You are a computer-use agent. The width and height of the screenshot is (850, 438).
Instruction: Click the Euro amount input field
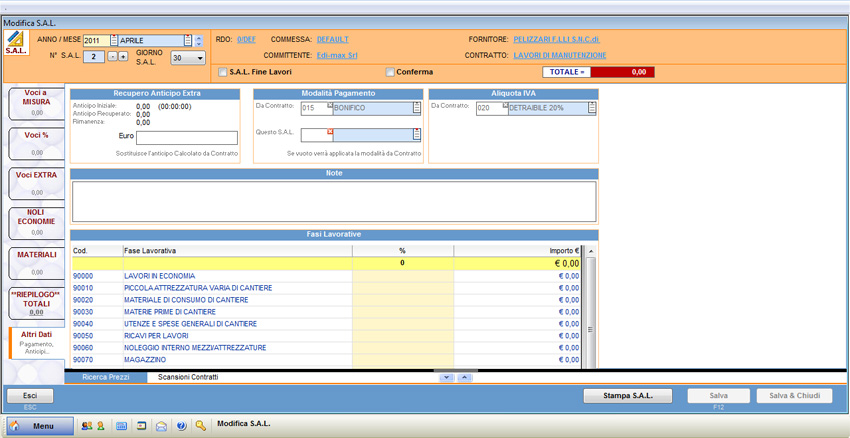click(187, 137)
